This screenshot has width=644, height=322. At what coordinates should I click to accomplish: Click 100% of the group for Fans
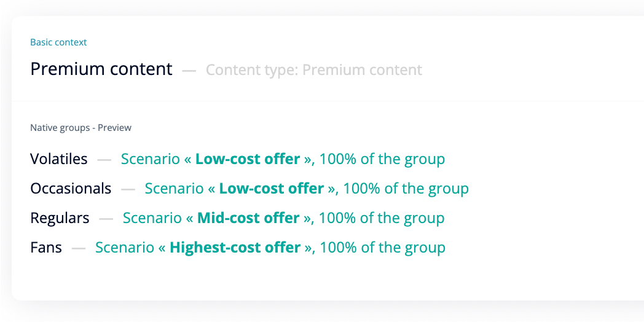tap(382, 248)
